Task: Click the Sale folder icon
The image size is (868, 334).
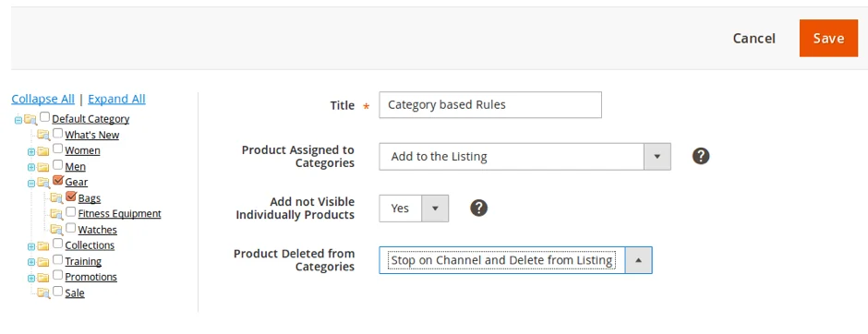Action: click(43, 292)
